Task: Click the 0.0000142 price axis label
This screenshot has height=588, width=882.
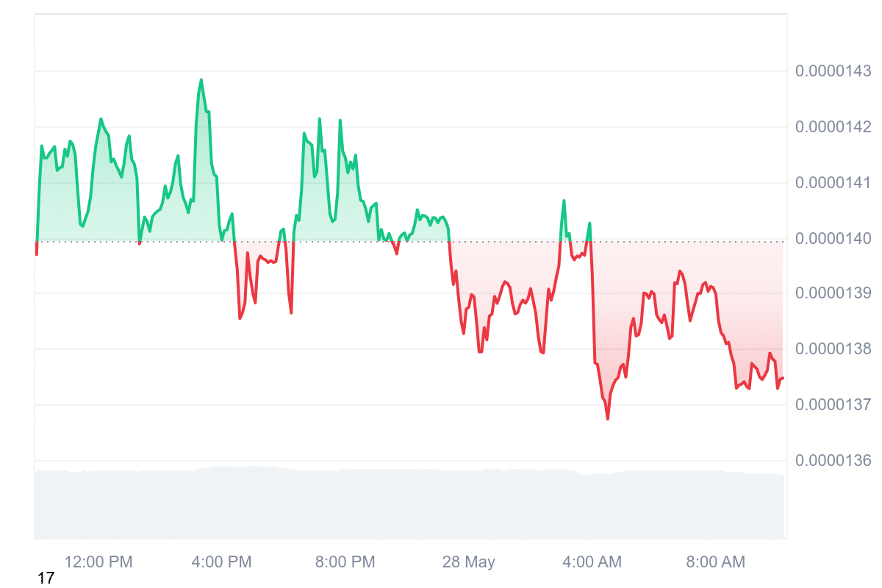Action: (833, 127)
